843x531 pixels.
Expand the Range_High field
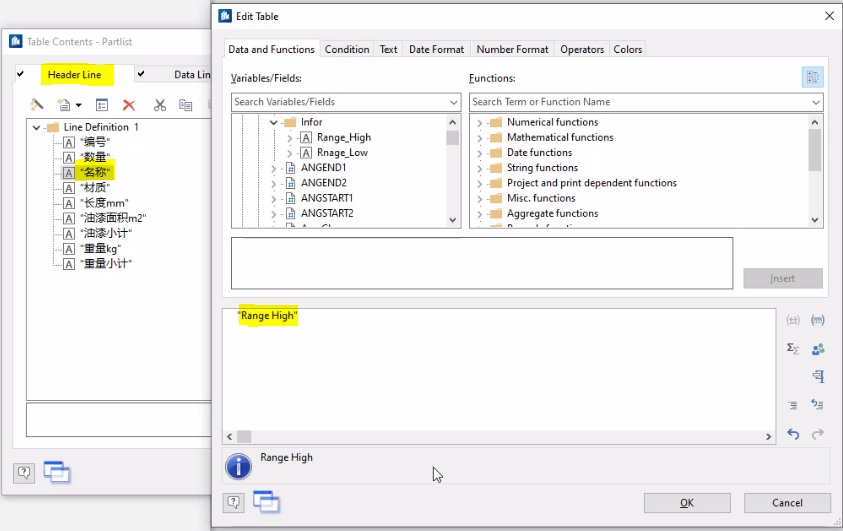click(x=289, y=138)
